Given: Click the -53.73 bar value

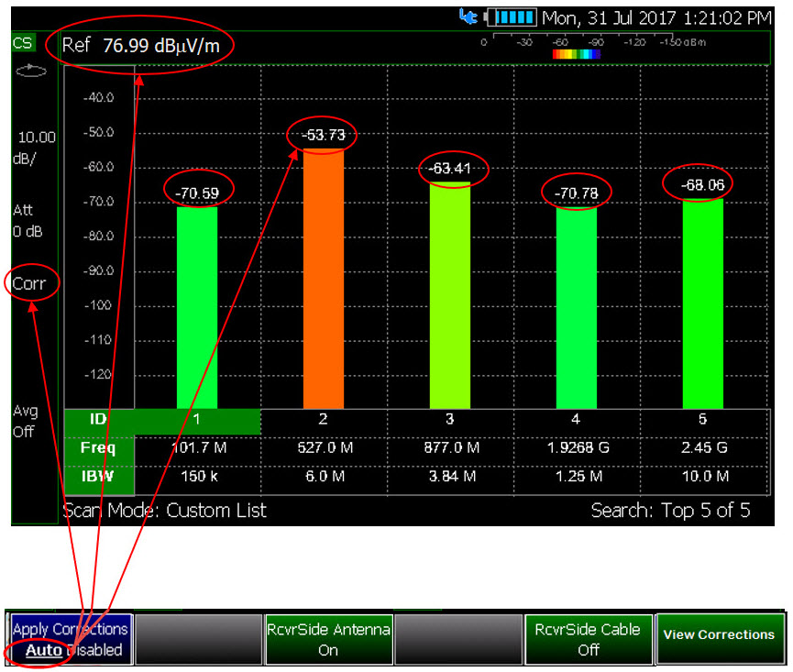Looking at the screenshot, I should point(324,135).
